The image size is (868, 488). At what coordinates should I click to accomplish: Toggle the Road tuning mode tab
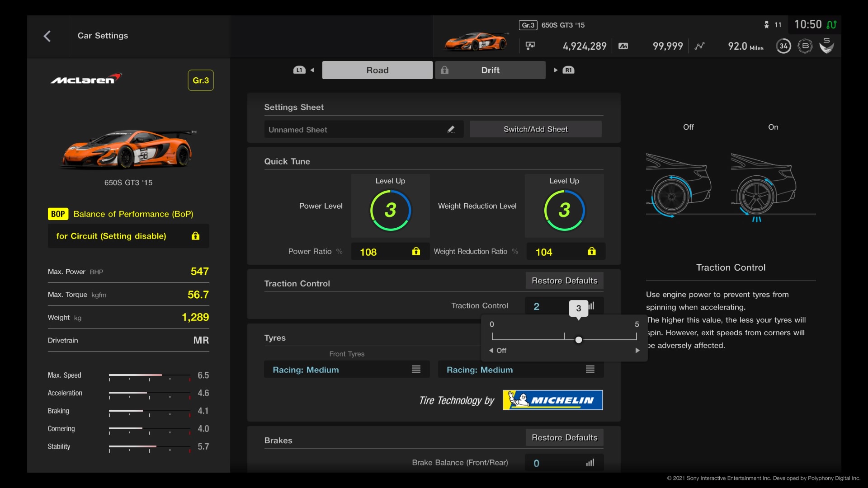point(377,70)
